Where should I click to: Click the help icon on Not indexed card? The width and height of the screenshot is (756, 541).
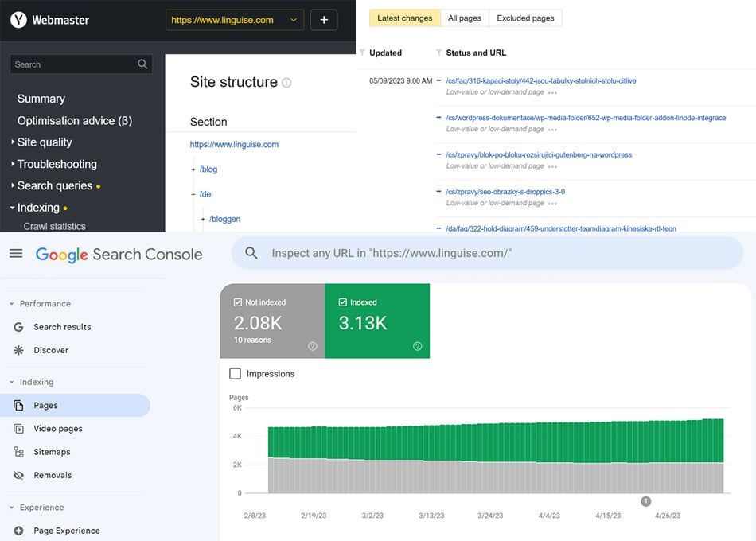coord(313,346)
